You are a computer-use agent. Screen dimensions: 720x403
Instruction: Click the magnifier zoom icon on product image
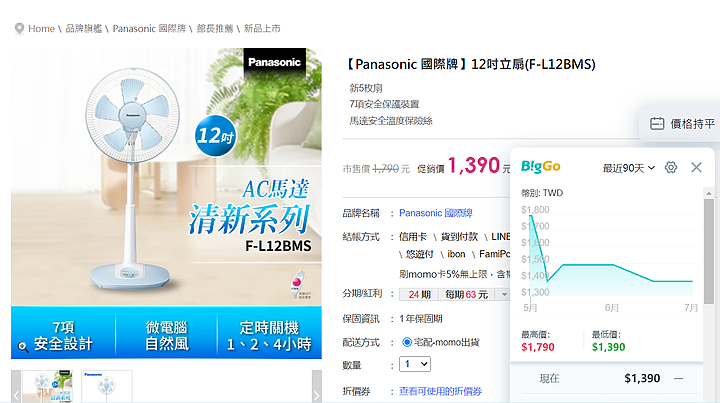click(23, 347)
